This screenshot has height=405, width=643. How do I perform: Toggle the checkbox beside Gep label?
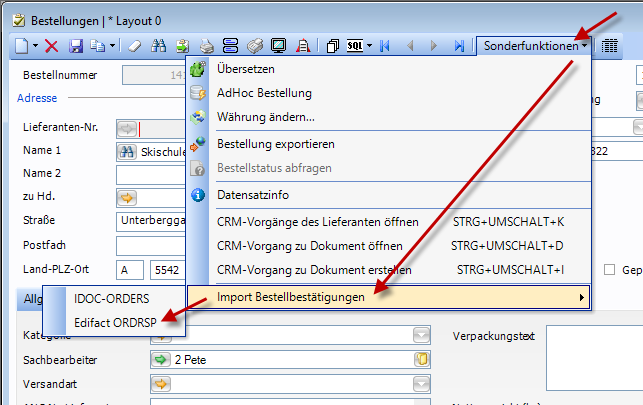(610, 269)
